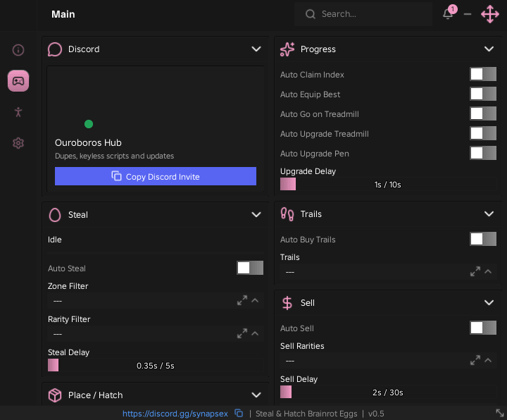Open the Sell Rarities dropdown
This screenshot has height=420, width=507.
(x=388, y=361)
